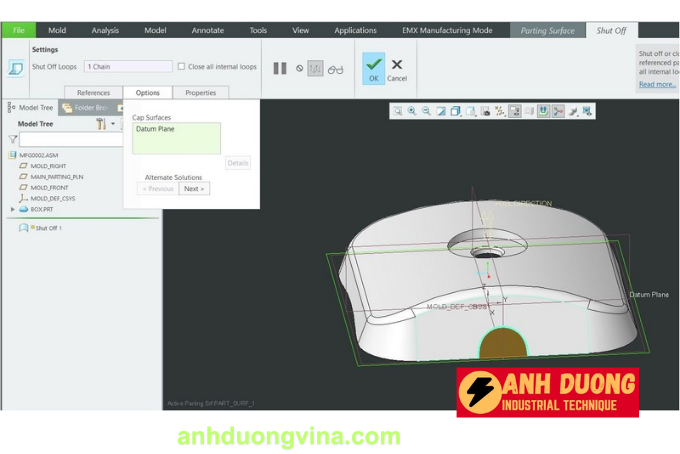
Task: Open the Read more link
Action: [x=657, y=84]
